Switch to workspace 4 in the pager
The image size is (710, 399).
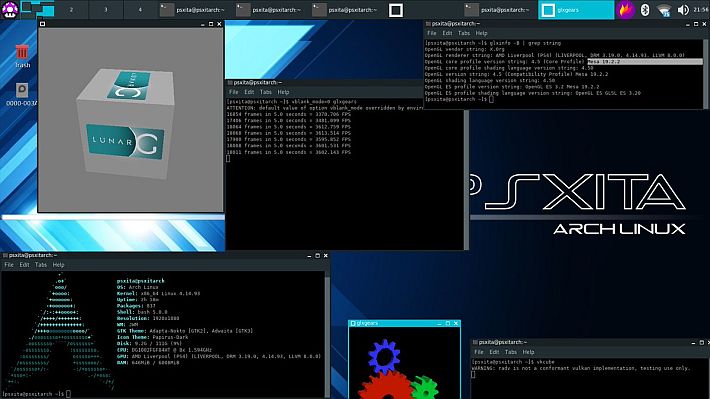[140, 10]
